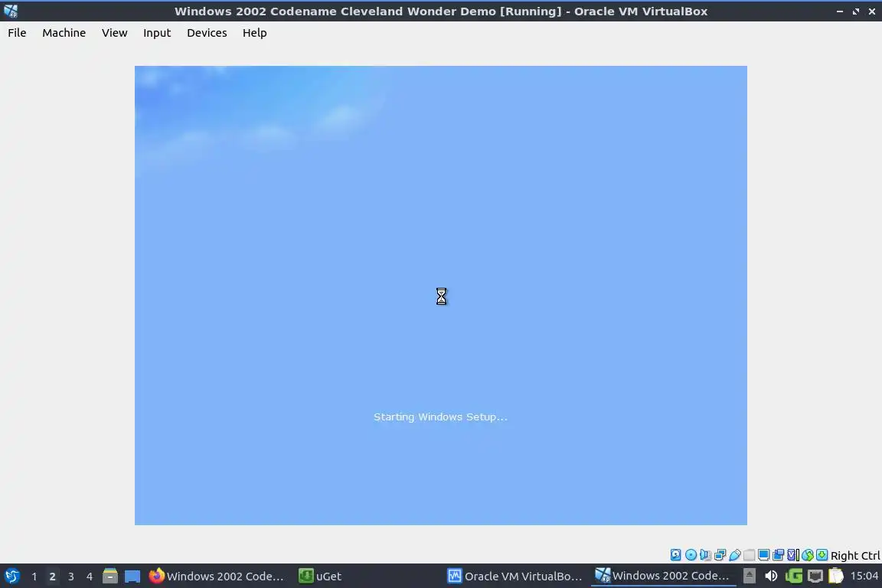Switch to workspace 3
The width and height of the screenshot is (882, 588).
point(71,577)
